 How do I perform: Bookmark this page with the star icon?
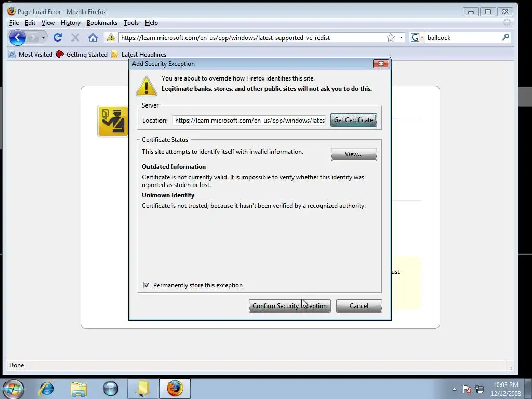(x=391, y=37)
